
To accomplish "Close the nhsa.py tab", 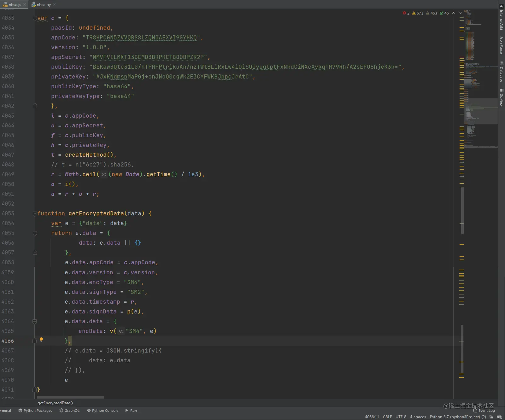I will click(x=54, y=4).
